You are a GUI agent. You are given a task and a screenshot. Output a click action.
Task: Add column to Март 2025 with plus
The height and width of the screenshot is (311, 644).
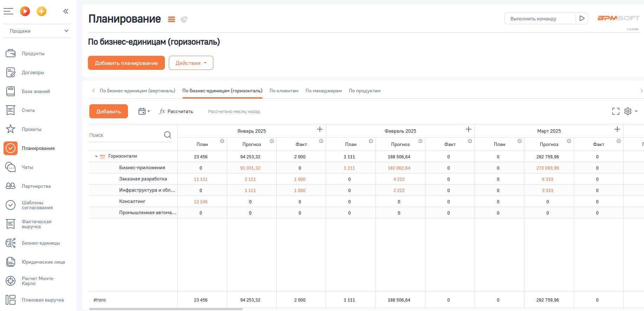tap(617, 129)
